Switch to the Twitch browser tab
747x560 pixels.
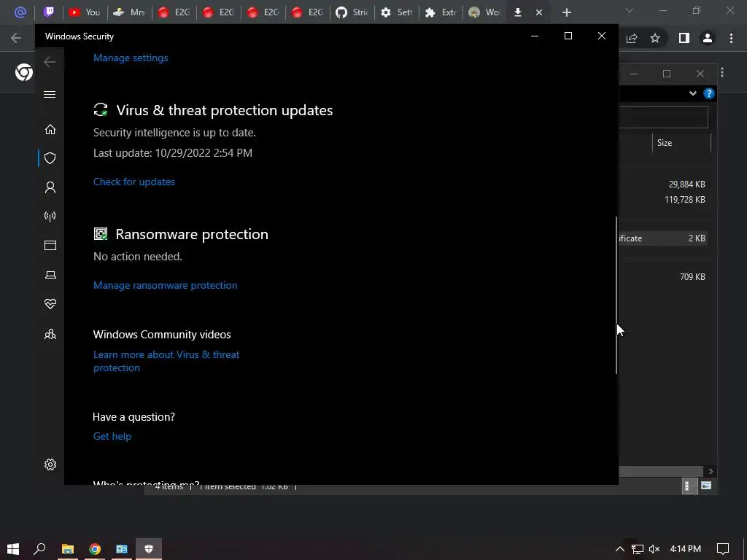pos(49,12)
